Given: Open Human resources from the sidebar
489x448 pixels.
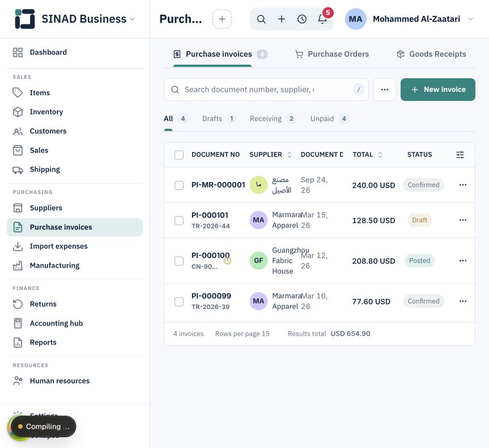Looking at the screenshot, I should click(75, 381).
